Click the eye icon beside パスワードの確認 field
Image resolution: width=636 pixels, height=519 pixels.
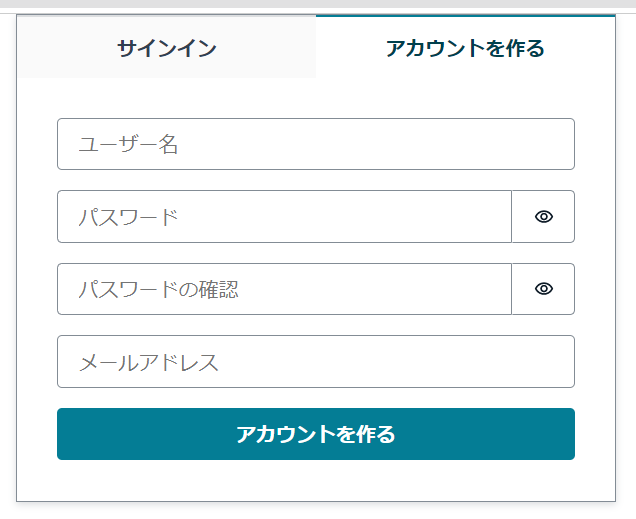coord(543,289)
